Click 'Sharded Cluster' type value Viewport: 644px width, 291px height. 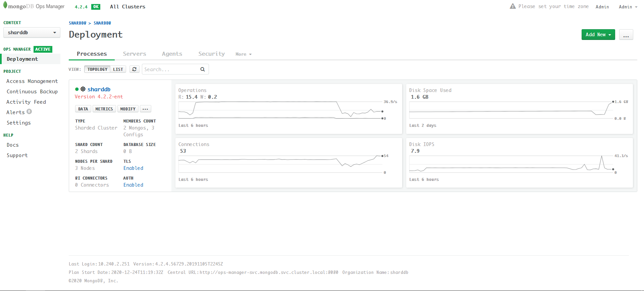point(96,128)
